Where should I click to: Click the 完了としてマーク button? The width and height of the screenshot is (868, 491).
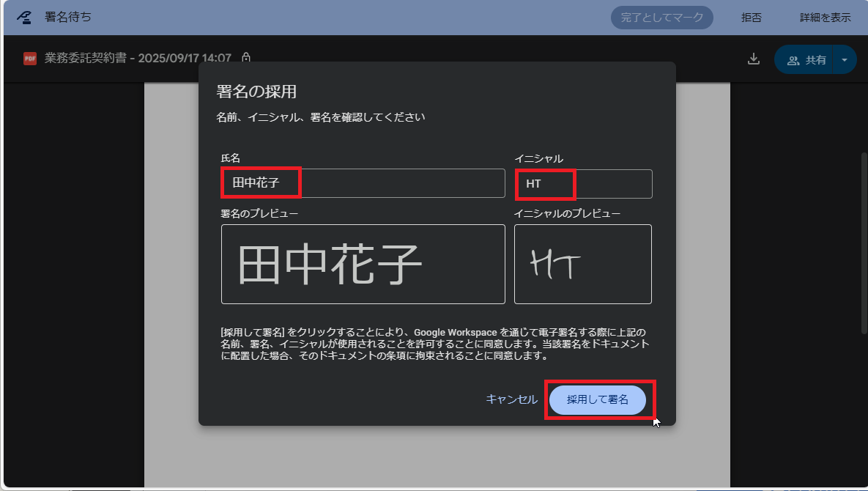661,18
